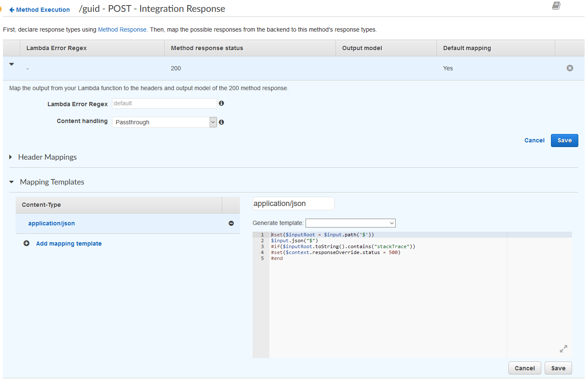Select the application/json Content-Type entry
This screenshot has height=380, width=588.
(x=51, y=223)
